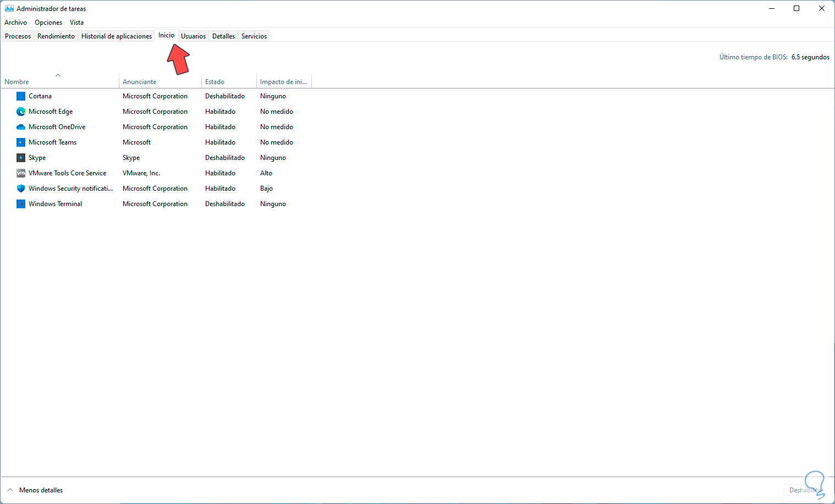This screenshot has height=504, width=835.
Task: Open the Servicios tab
Action: click(254, 36)
